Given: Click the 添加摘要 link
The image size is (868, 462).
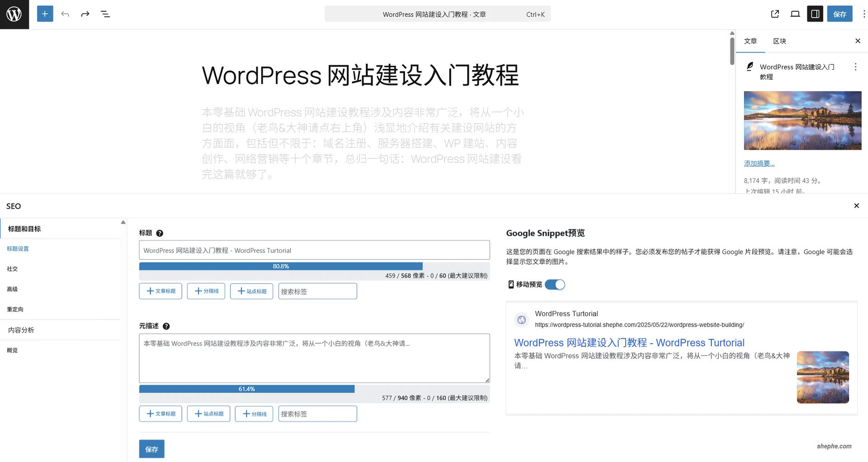Looking at the screenshot, I should coord(759,163).
